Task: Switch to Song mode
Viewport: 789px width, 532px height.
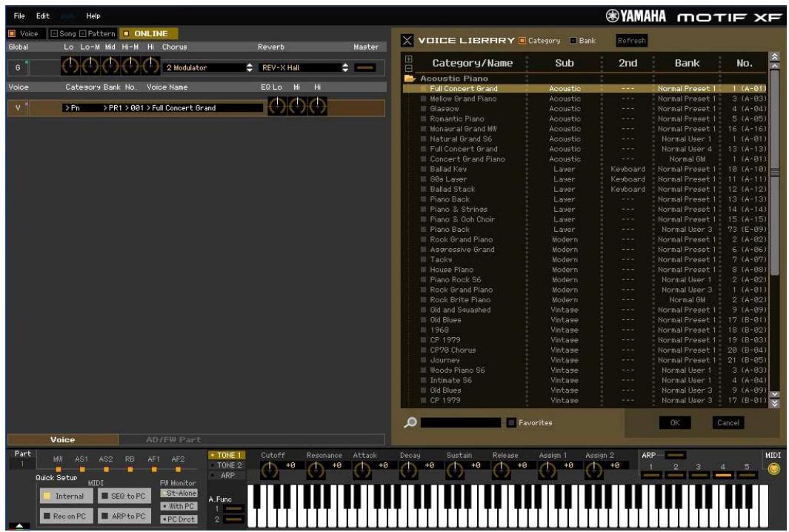Action: click(x=64, y=34)
